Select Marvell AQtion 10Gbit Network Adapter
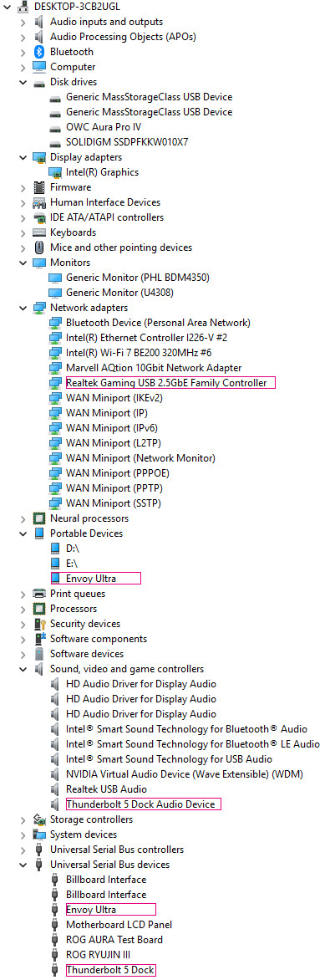 (x=154, y=368)
